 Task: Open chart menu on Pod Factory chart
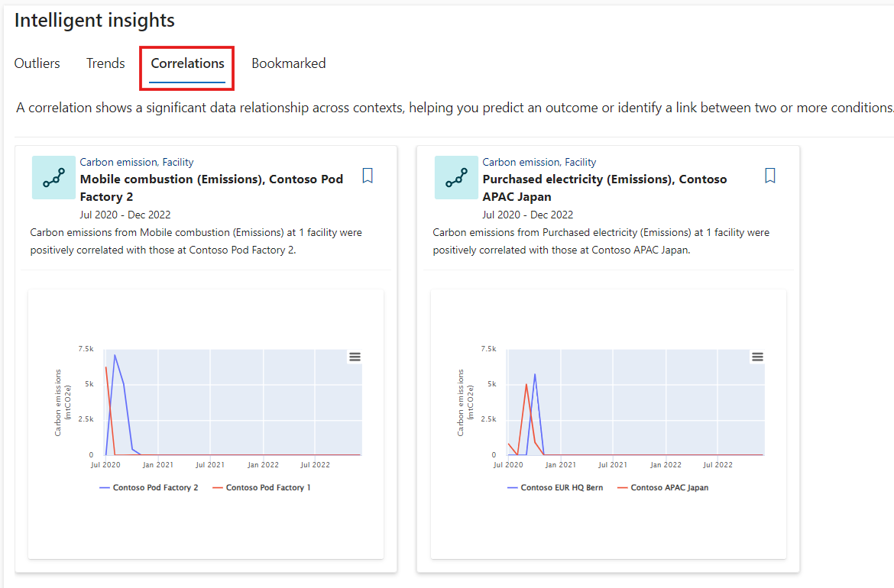click(x=355, y=357)
